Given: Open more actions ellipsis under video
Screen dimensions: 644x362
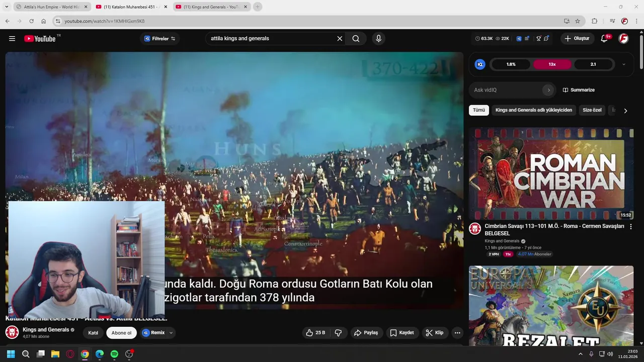Looking at the screenshot, I should pyautogui.click(x=457, y=333).
